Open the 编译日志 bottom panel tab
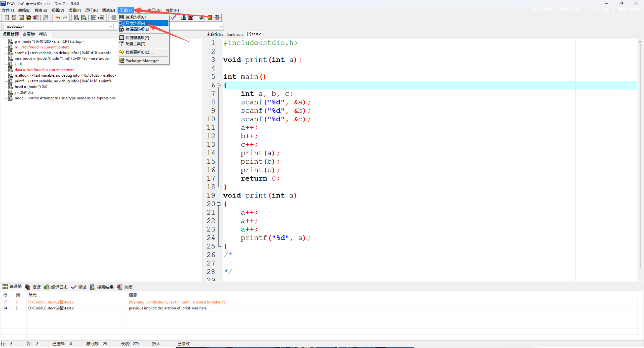The width and height of the screenshot is (644, 348). (x=56, y=287)
